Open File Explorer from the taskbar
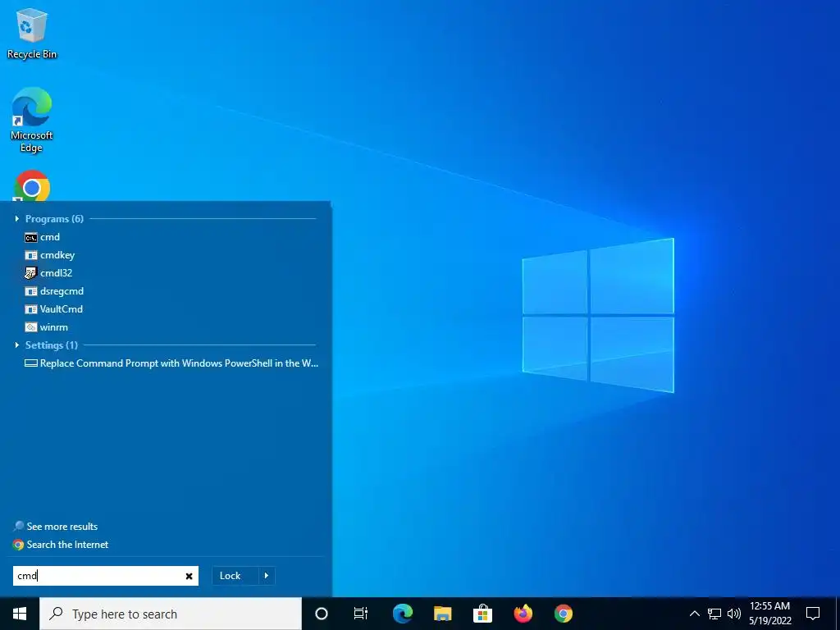Viewport: 840px width, 630px height. (442, 614)
